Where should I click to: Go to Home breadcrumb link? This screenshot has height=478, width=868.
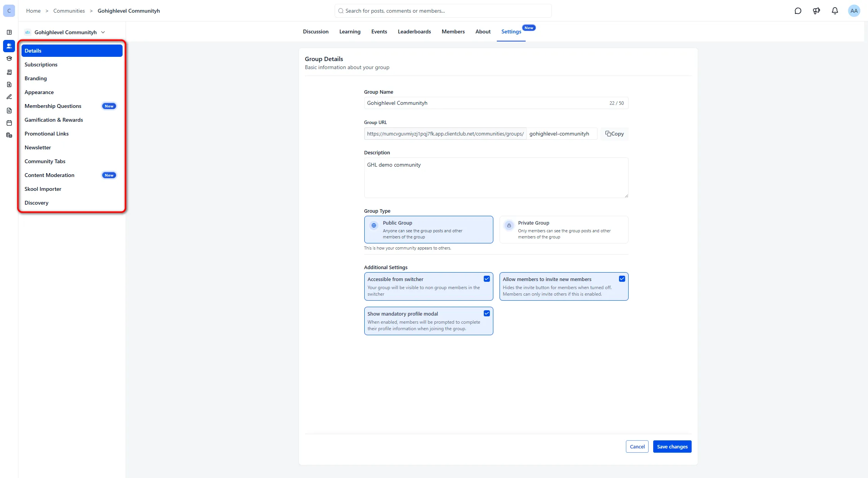click(x=33, y=11)
